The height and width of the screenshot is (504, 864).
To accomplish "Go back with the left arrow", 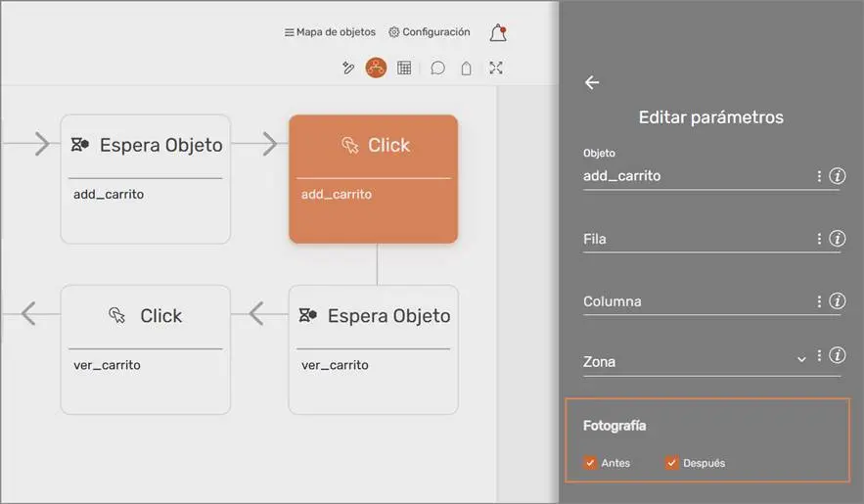I will tap(592, 83).
